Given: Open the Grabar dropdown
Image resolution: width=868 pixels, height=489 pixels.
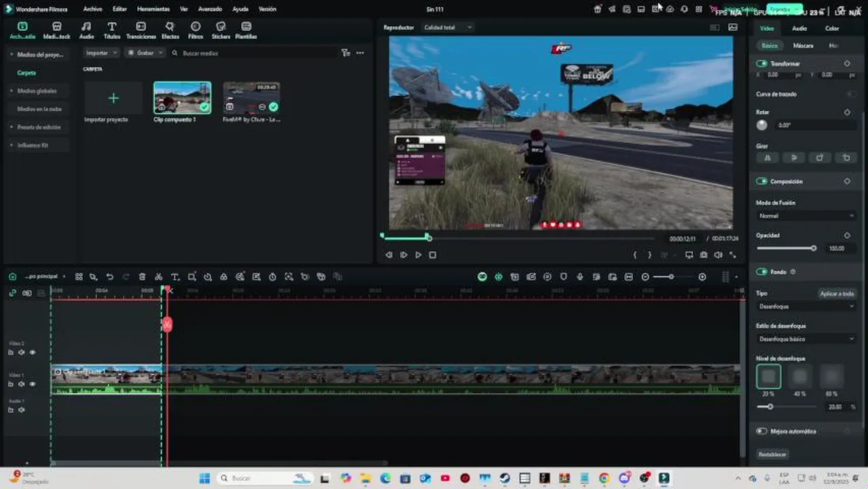Looking at the screenshot, I should tap(145, 52).
